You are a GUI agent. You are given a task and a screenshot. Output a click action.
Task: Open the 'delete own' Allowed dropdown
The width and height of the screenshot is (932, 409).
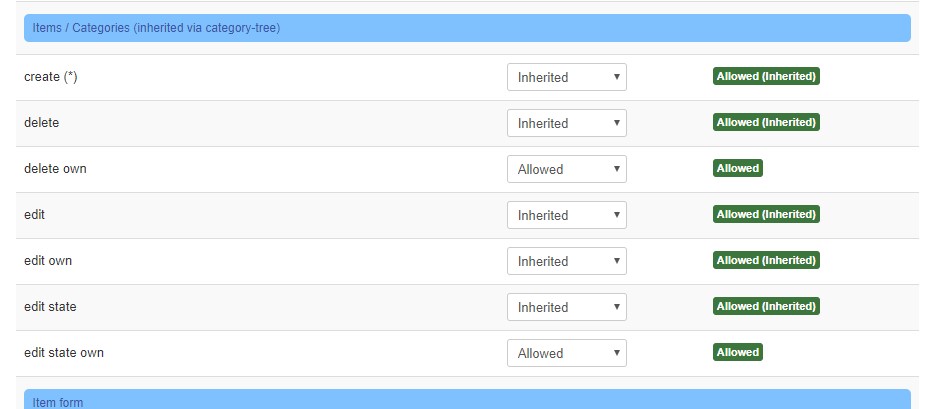pyautogui.click(x=566, y=169)
